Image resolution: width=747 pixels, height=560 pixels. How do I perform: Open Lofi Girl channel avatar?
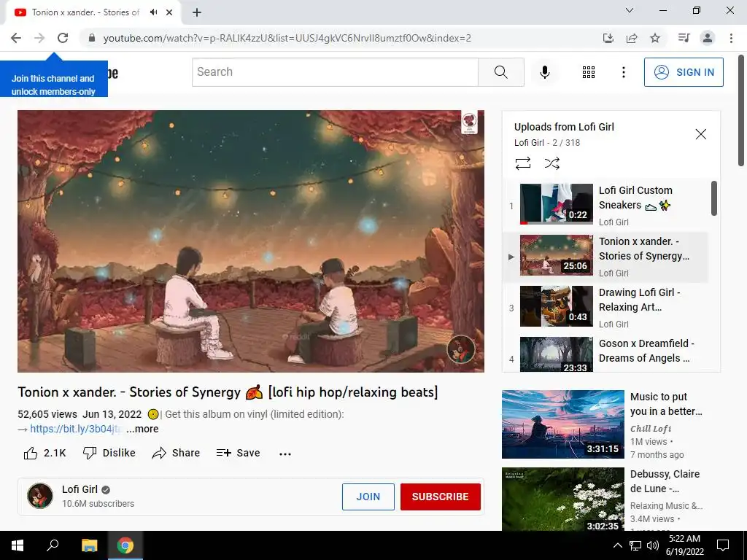pyautogui.click(x=40, y=496)
